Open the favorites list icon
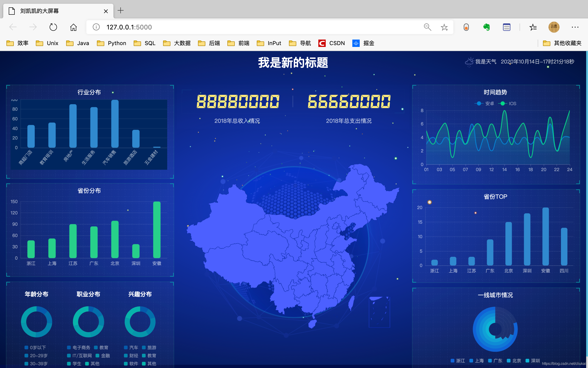 (x=533, y=27)
